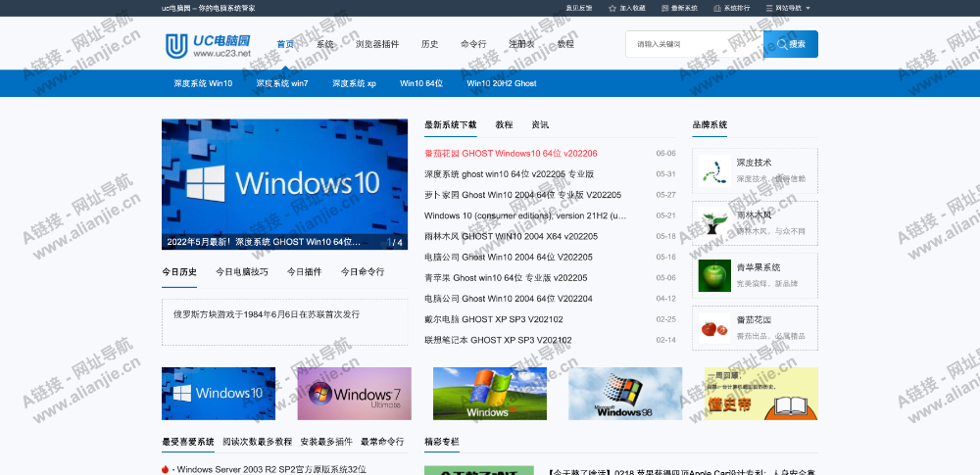Open the 浏览器插件 navigation menu

pyautogui.click(x=376, y=44)
